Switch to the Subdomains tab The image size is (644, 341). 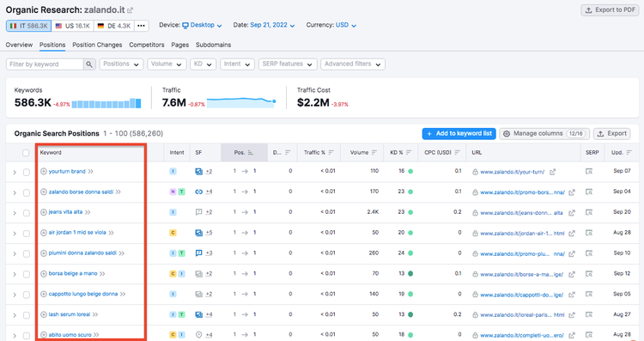tap(213, 45)
